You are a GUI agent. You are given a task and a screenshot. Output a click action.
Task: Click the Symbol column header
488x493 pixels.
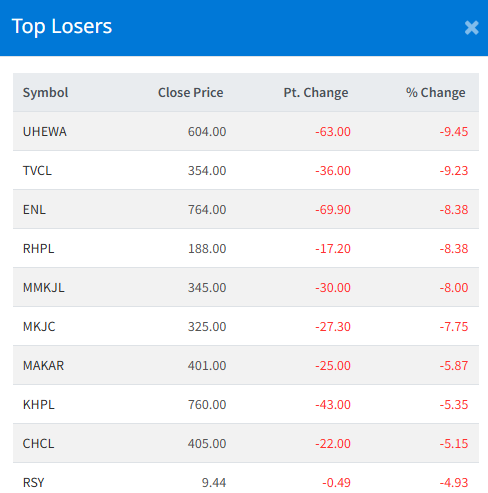[45, 93]
